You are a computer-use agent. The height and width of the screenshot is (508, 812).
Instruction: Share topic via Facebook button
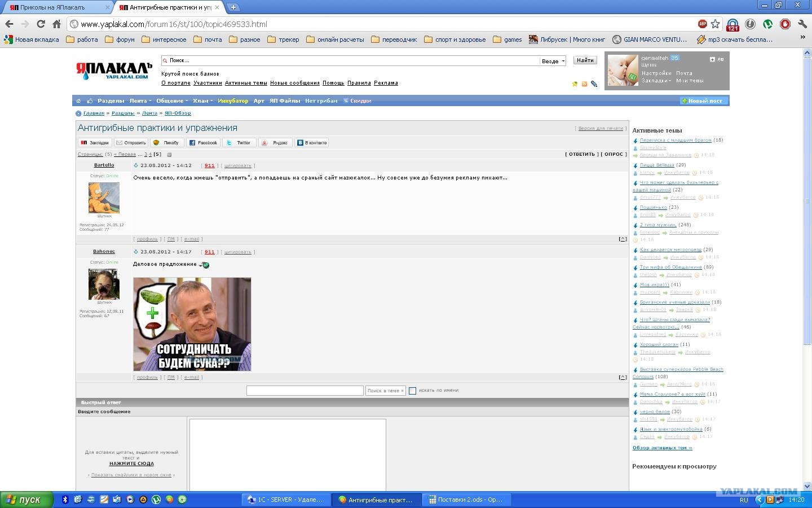pos(203,143)
